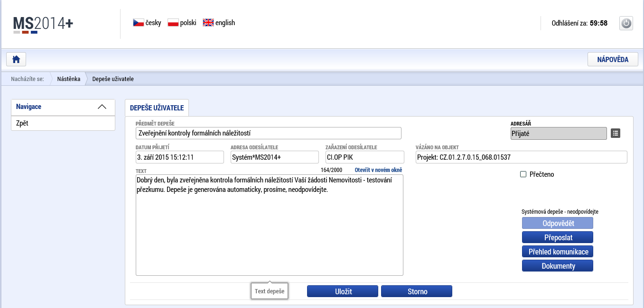The image size is (644, 308).
Task: Click the UK flag icon
Action: [208, 23]
